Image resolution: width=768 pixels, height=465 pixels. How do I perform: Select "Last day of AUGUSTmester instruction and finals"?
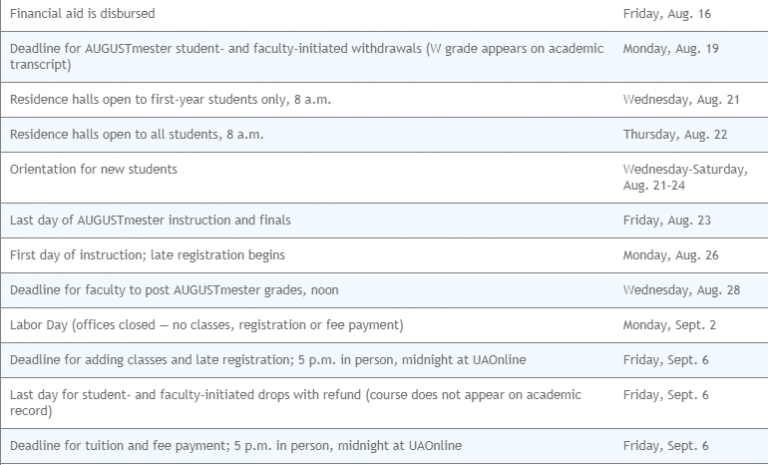point(151,220)
